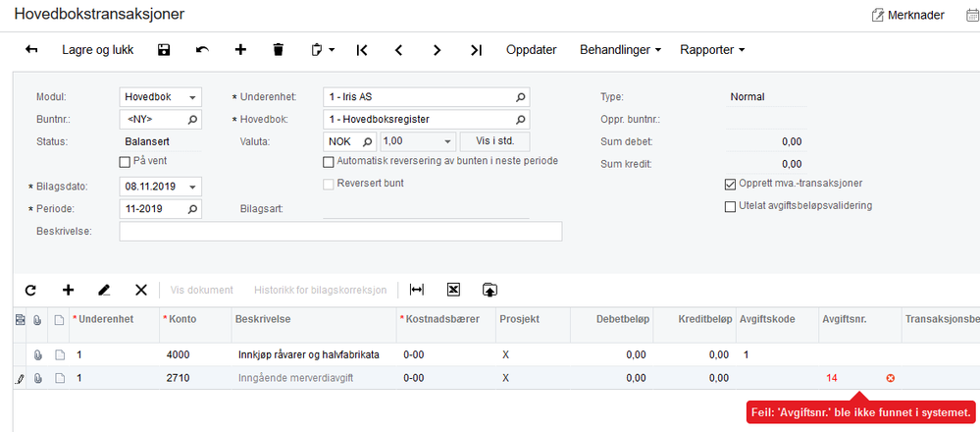This screenshot has height=432, width=980.
Task: Open the Behandlinger menu
Action: (621, 50)
